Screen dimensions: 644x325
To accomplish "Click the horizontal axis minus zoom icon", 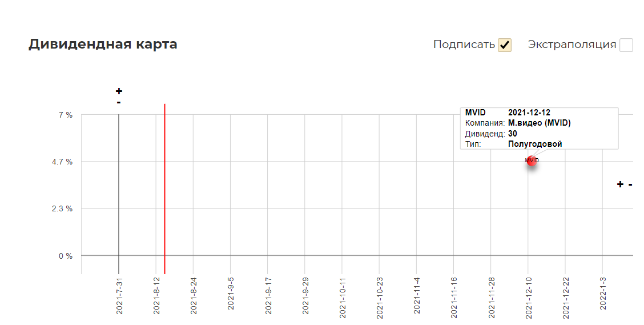I will (x=630, y=184).
